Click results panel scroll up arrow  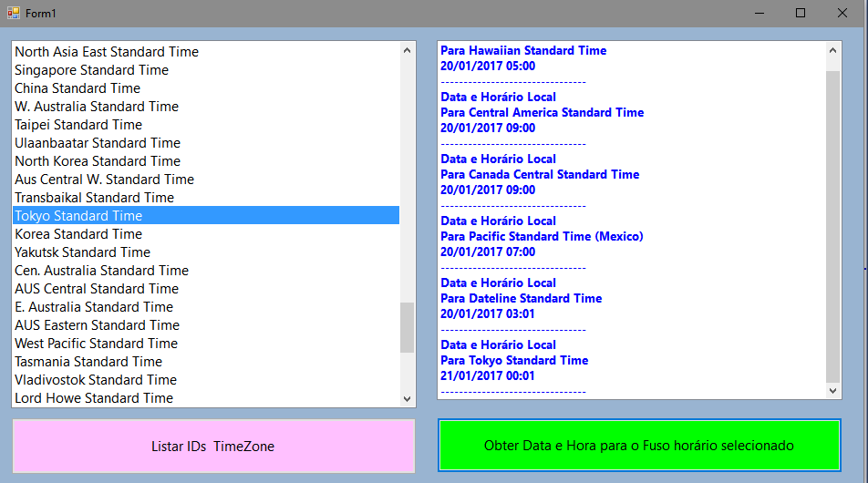tap(833, 50)
